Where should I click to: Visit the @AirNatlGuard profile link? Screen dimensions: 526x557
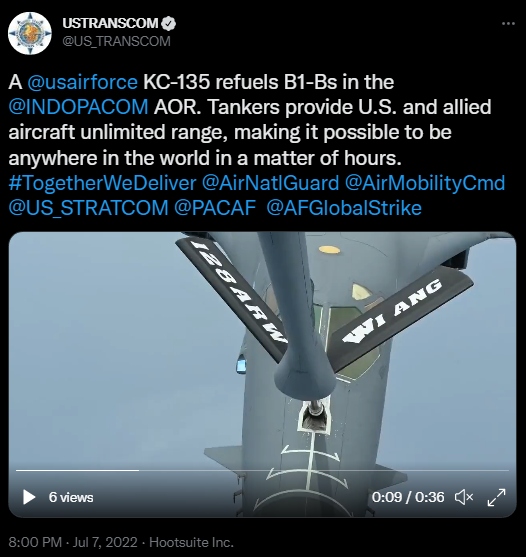click(270, 183)
